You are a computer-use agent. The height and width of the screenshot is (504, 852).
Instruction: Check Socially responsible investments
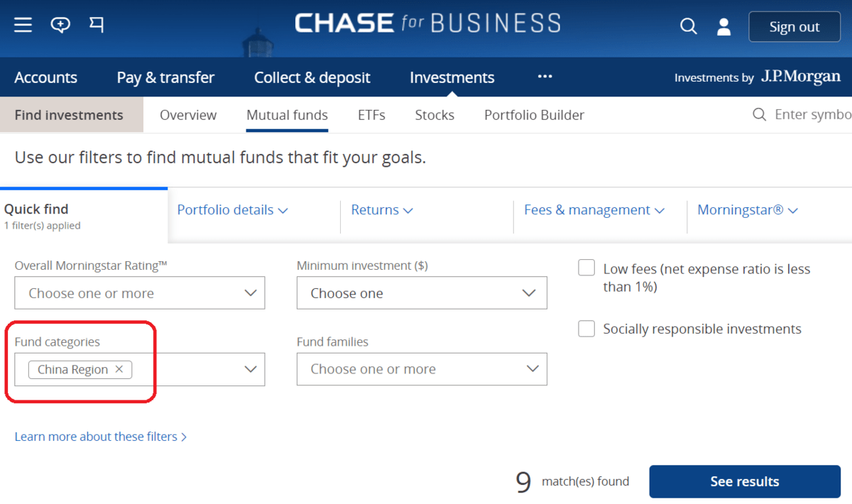(x=586, y=329)
